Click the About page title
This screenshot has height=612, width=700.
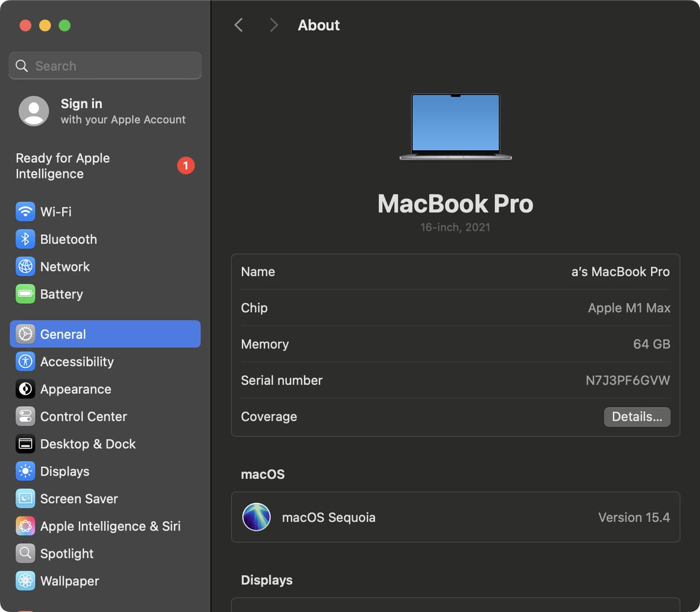pyautogui.click(x=319, y=25)
